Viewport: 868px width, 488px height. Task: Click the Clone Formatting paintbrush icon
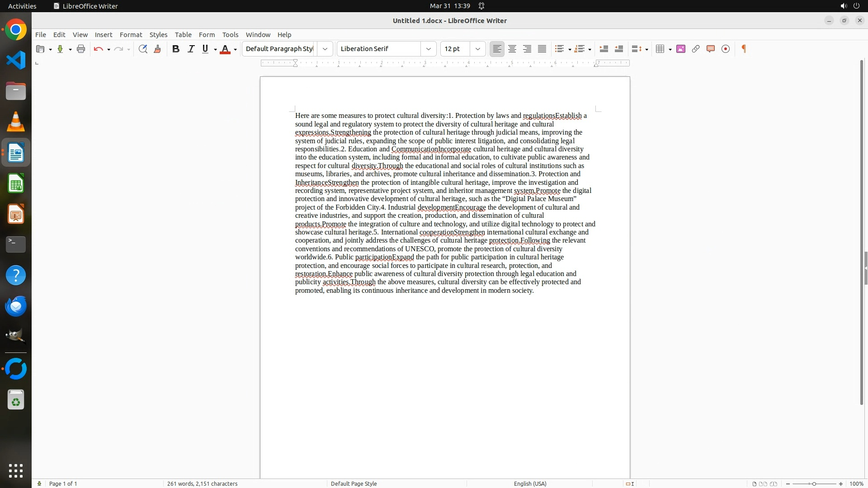pos(157,49)
